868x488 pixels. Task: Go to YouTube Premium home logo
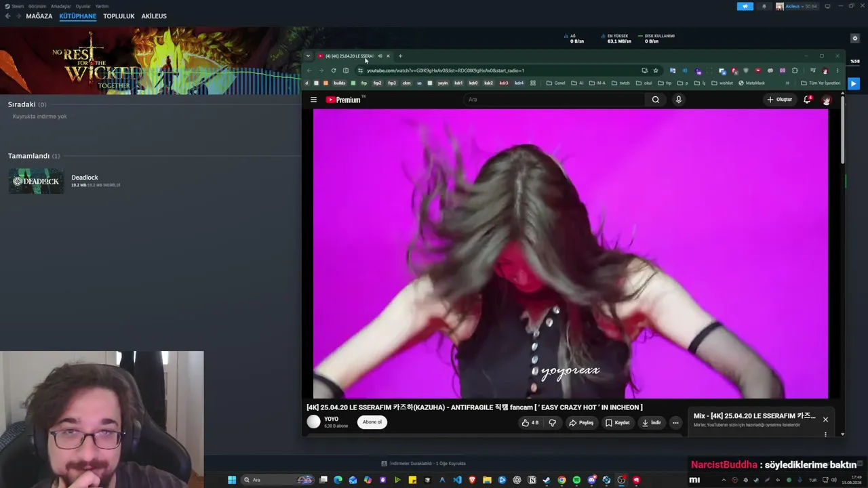[x=343, y=100]
